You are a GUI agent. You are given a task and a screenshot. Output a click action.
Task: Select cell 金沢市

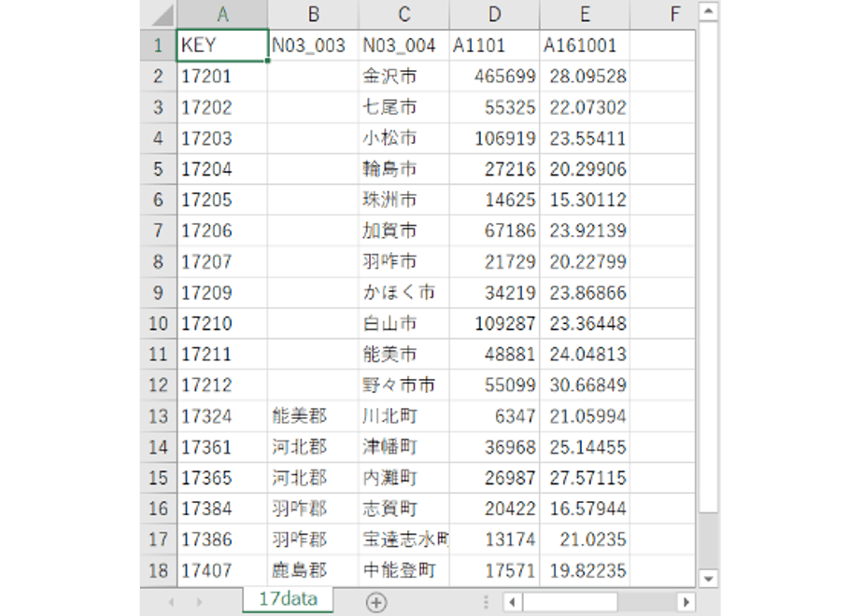[404, 76]
